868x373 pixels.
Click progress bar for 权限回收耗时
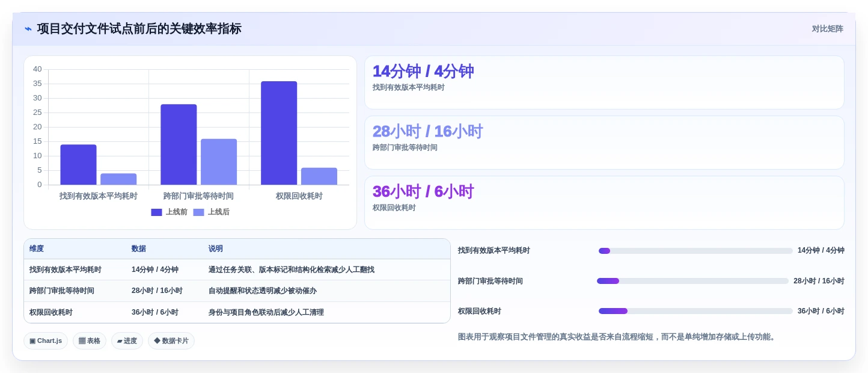tap(695, 311)
